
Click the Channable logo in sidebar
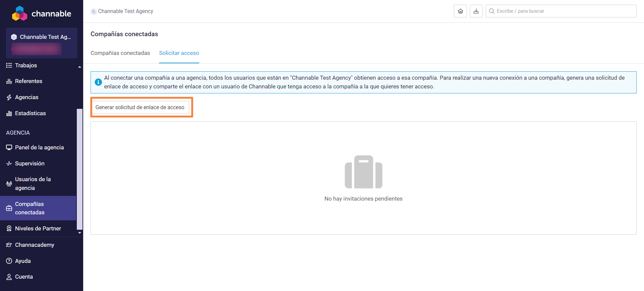tap(42, 13)
